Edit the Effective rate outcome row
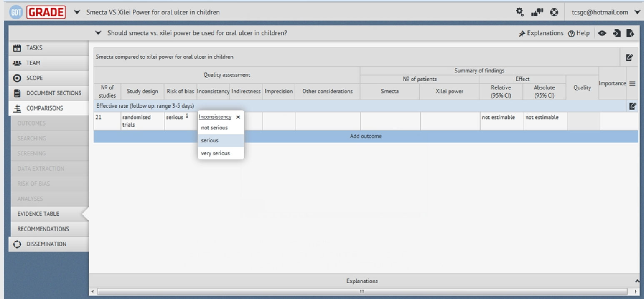This screenshot has height=299, width=644. (x=633, y=106)
